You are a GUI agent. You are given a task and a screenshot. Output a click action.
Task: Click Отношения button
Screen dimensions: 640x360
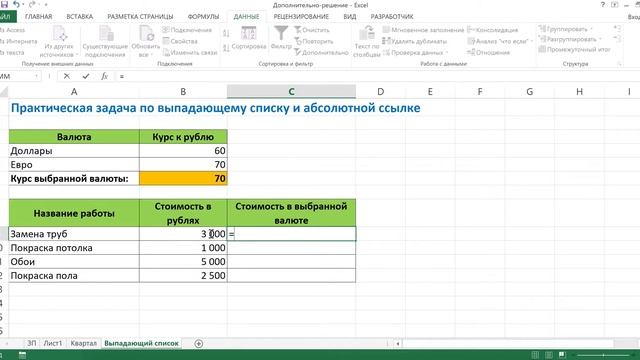click(x=489, y=53)
